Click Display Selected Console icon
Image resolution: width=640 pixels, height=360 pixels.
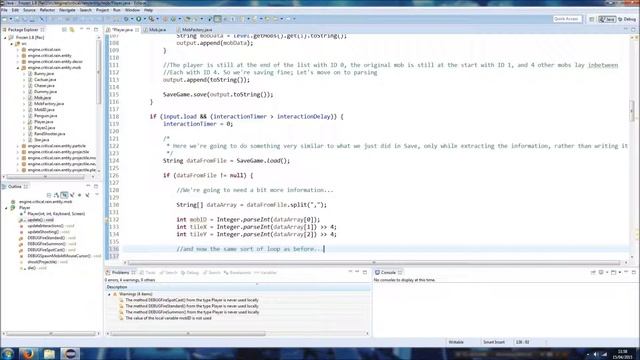coord(601,272)
